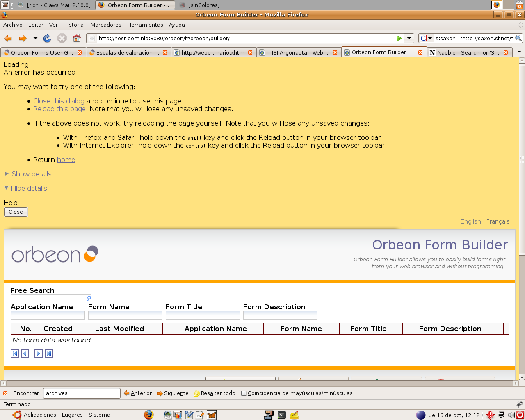Click the browser Back arrow button

coord(8,38)
